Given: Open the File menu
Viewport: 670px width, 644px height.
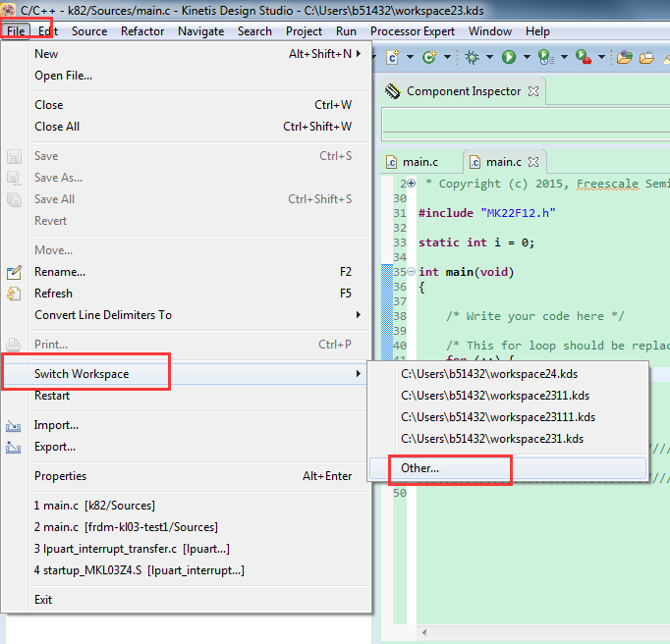Looking at the screenshot, I should point(16,31).
